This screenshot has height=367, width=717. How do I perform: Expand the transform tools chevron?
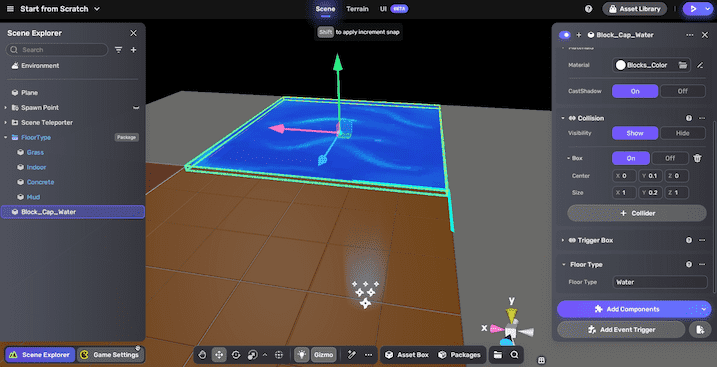pyautogui.click(x=265, y=355)
